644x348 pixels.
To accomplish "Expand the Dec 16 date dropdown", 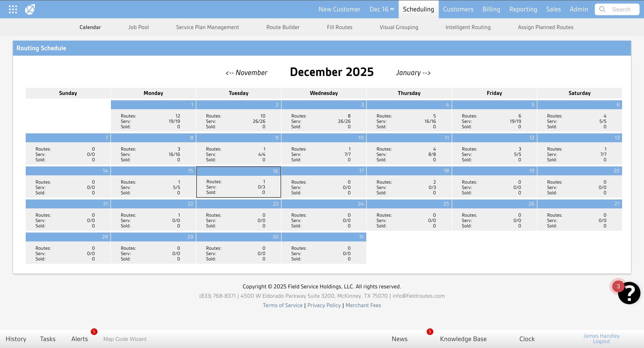I will [x=382, y=9].
